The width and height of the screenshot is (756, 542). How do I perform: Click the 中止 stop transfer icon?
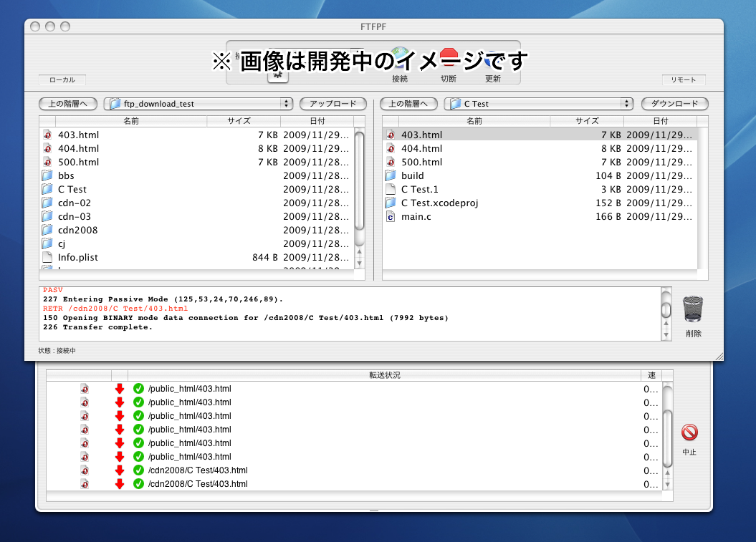click(689, 432)
